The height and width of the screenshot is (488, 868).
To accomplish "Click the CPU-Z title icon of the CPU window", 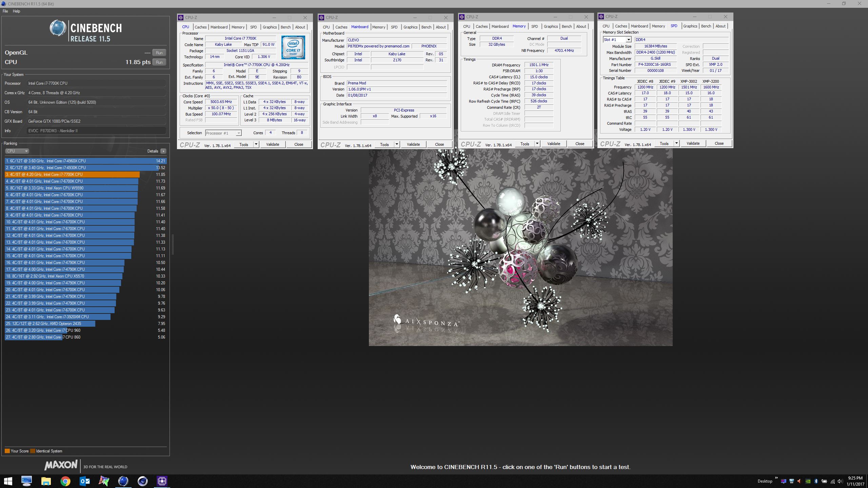I will [x=181, y=18].
